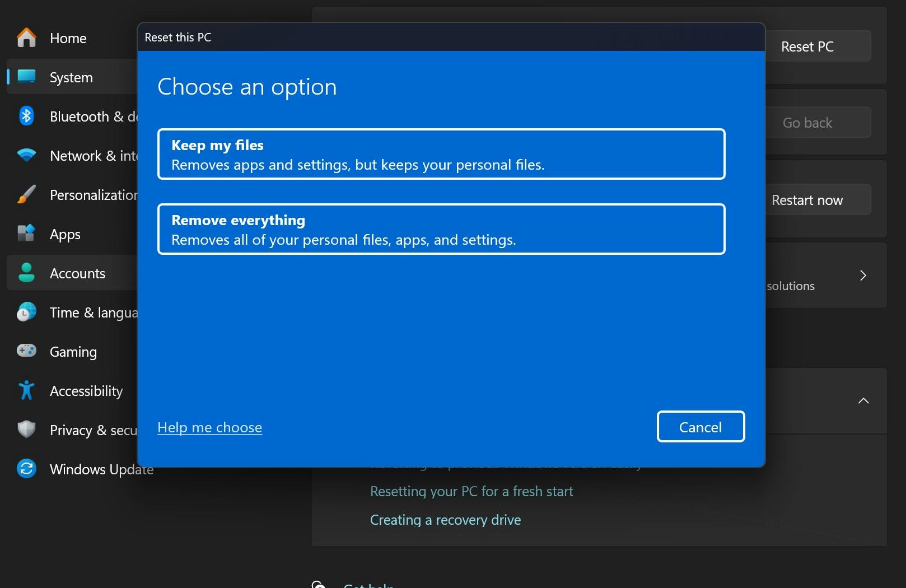Select the Privacy shield icon

coord(26,430)
